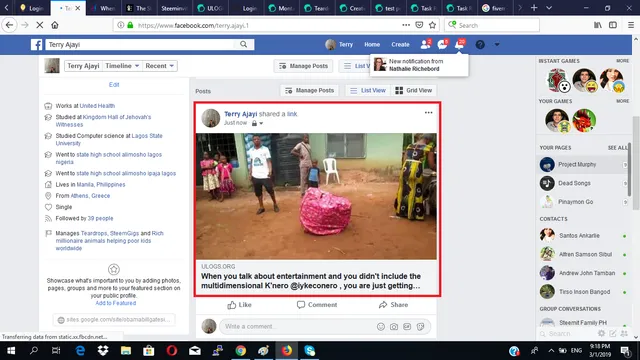Bookmark this page with star icon
This screenshot has width=640, height=360.
click(432, 25)
